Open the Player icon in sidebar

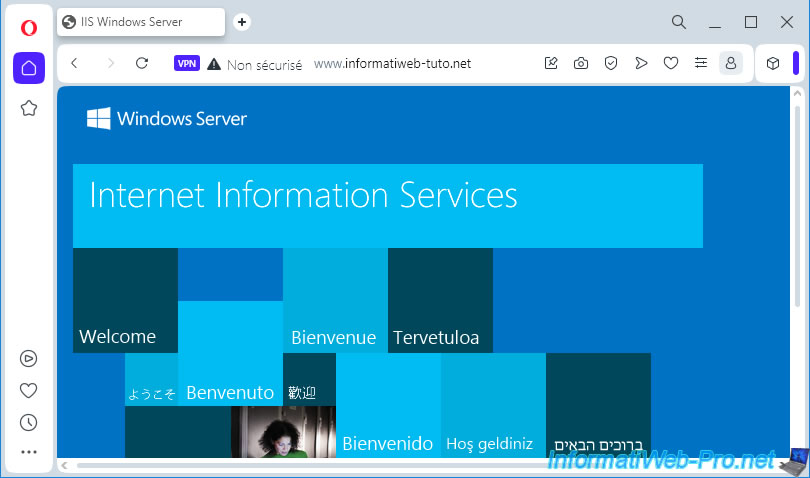click(x=28, y=358)
